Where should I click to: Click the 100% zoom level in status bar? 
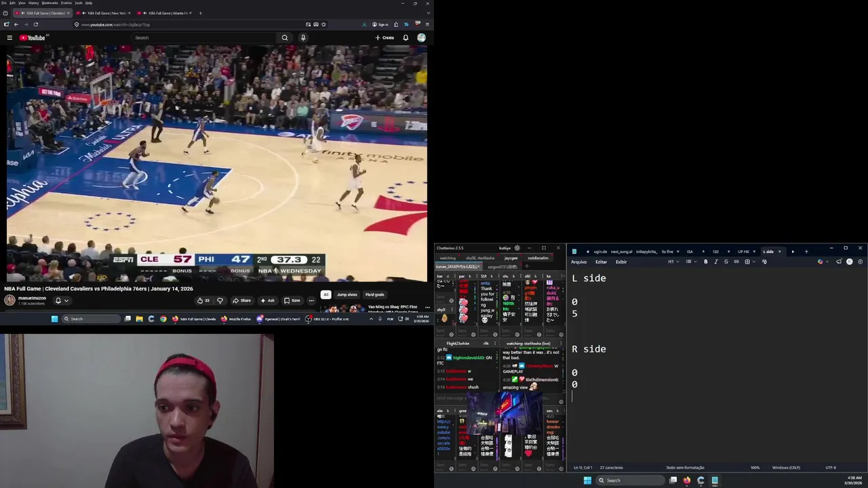755,468
